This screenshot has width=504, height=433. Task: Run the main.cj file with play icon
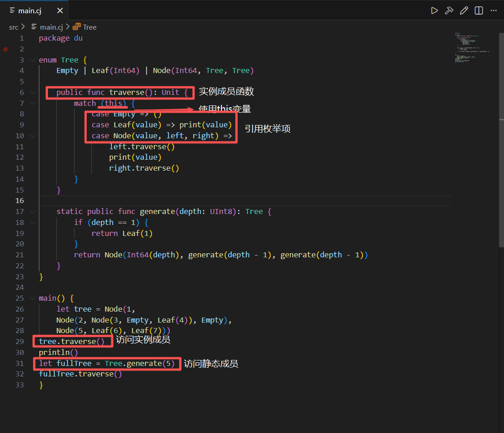(x=434, y=10)
